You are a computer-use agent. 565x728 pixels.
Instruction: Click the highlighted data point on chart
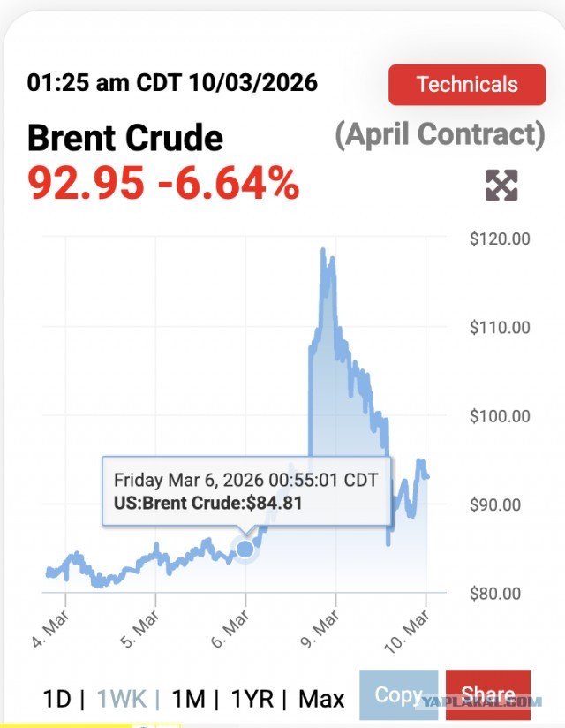[x=245, y=549]
